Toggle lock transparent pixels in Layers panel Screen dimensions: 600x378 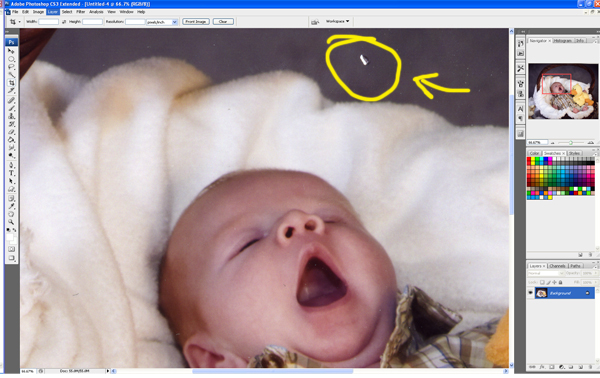(x=542, y=282)
